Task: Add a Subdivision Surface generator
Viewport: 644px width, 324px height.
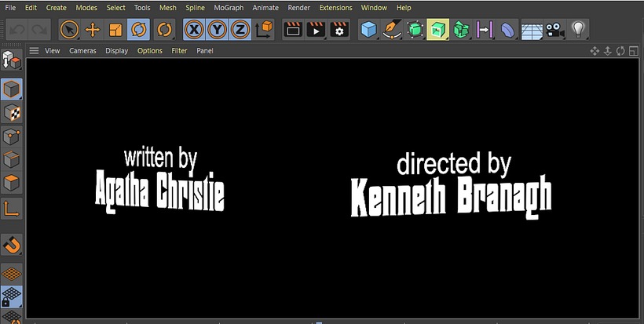Action: [x=415, y=30]
